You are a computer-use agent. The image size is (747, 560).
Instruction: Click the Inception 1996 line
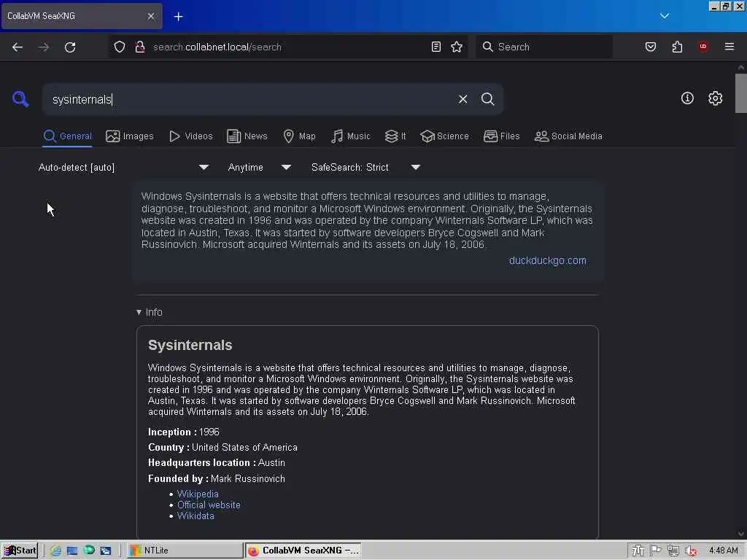[183, 432]
